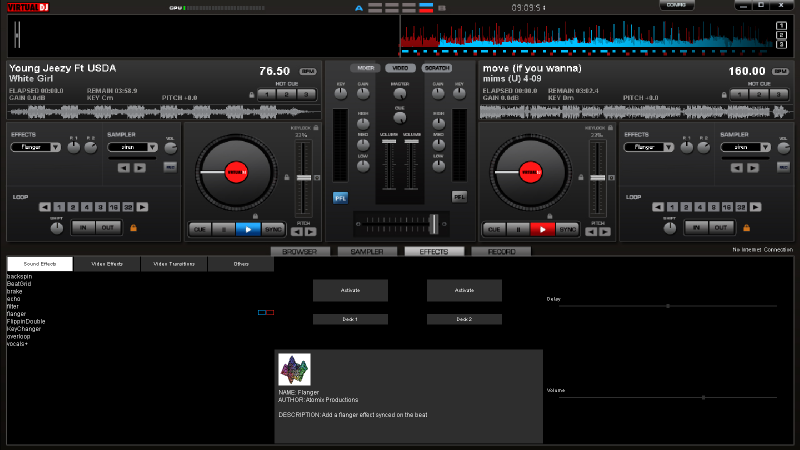Click left deck BPM tap button
Screen dimensions: 800x450
click(308, 71)
